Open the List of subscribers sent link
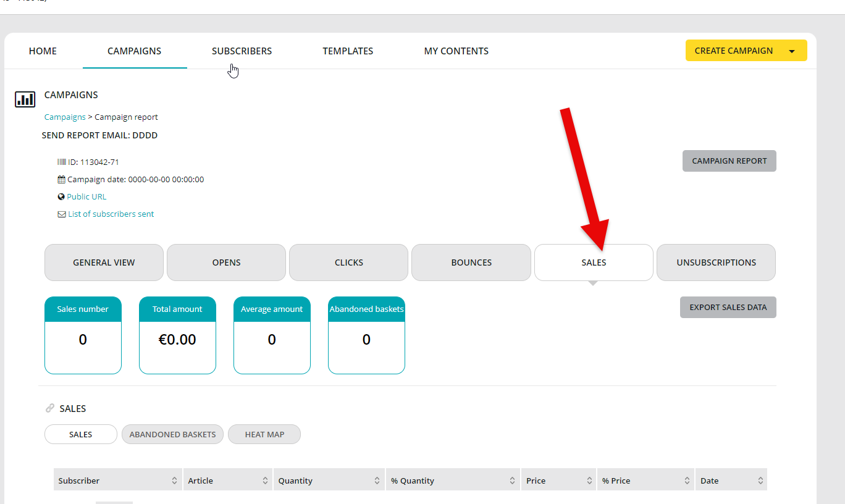845x504 pixels. click(111, 214)
